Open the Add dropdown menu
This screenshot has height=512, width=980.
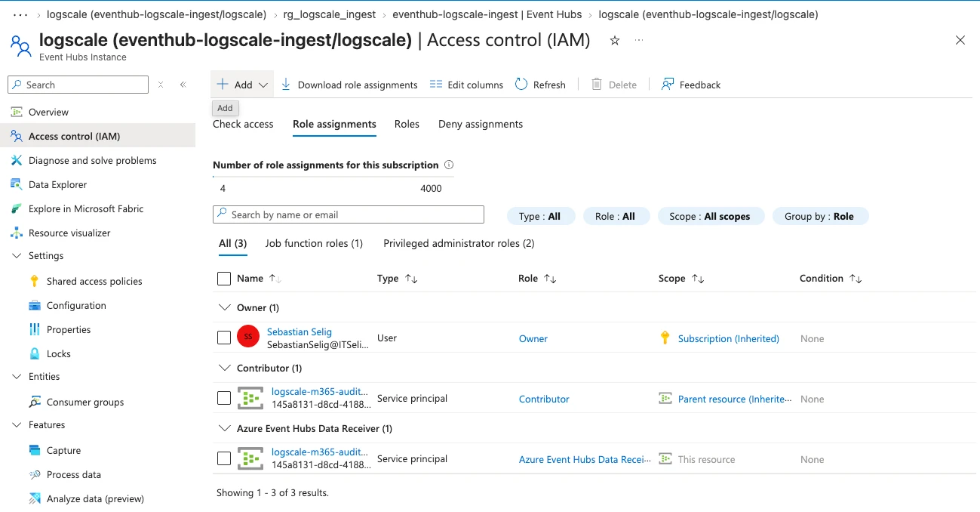point(242,85)
